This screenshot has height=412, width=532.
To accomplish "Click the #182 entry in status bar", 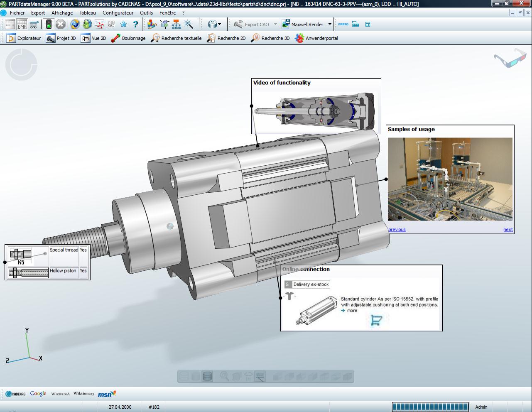I will point(154,407).
